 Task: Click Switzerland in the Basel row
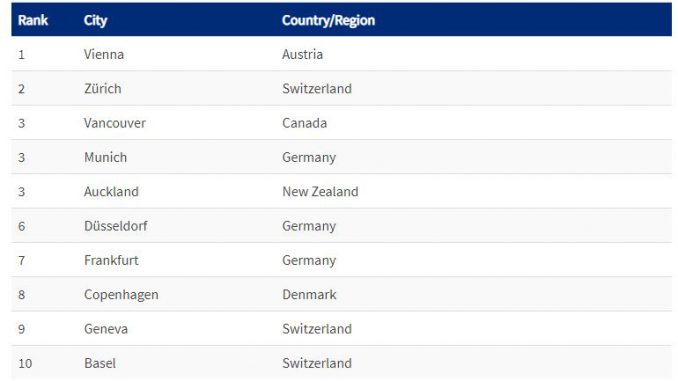[x=317, y=363]
